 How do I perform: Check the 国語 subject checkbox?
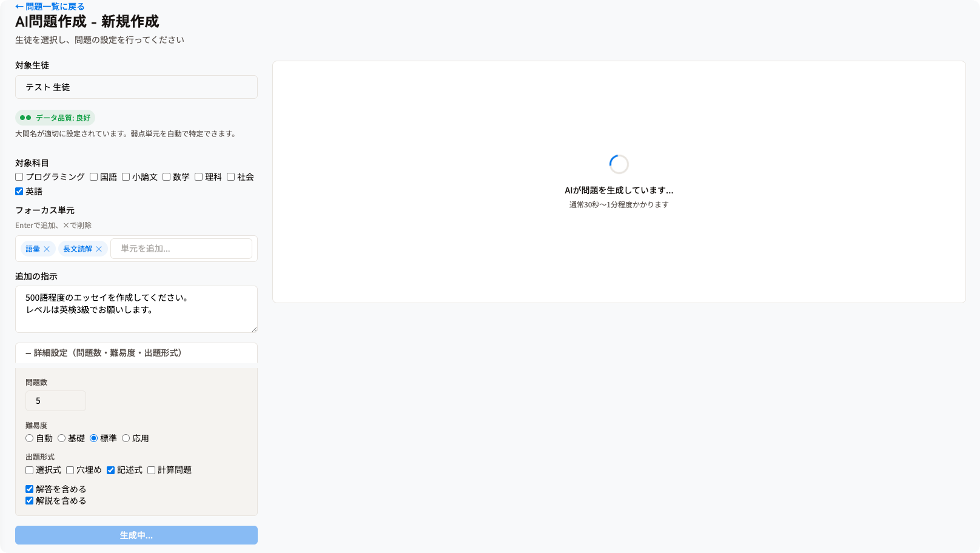pyautogui.click(x=94, y=177)
